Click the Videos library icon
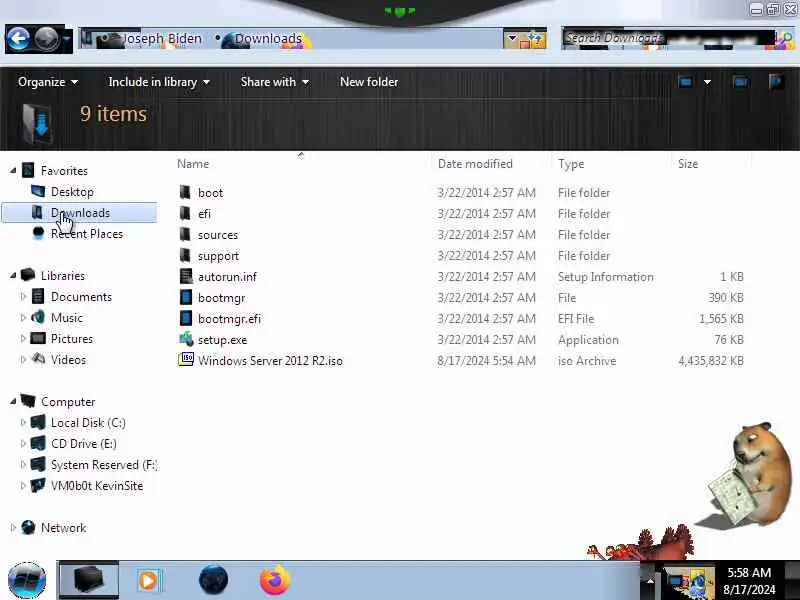Screen dimensions: 800x600 tap(38, 359)
